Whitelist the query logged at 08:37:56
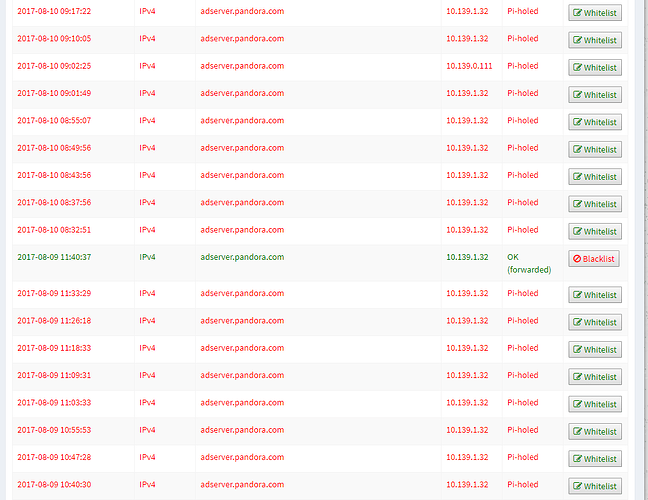 pos(595,204)
